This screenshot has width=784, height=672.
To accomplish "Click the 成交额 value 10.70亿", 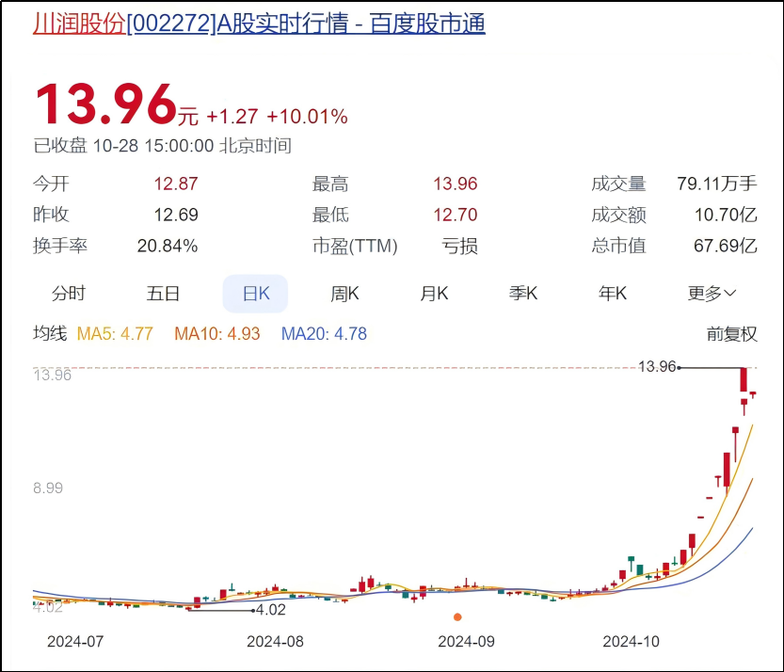I will (x=726, y=215).
